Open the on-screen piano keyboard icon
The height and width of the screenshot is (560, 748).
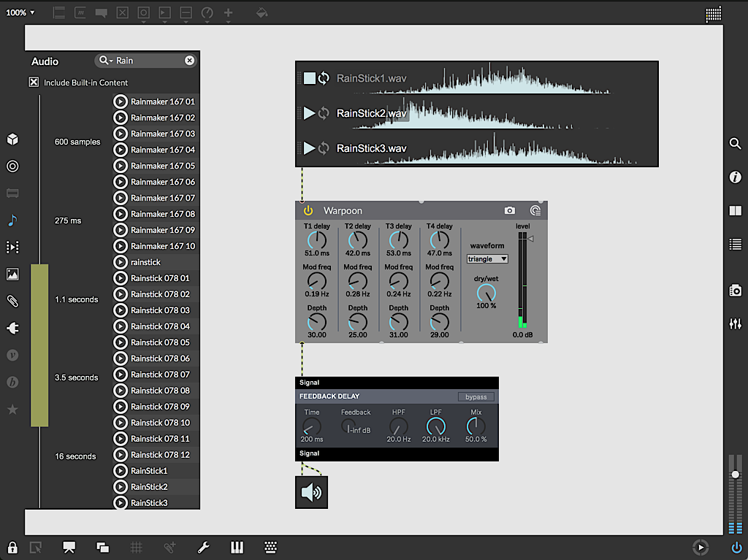pos(237,547)
